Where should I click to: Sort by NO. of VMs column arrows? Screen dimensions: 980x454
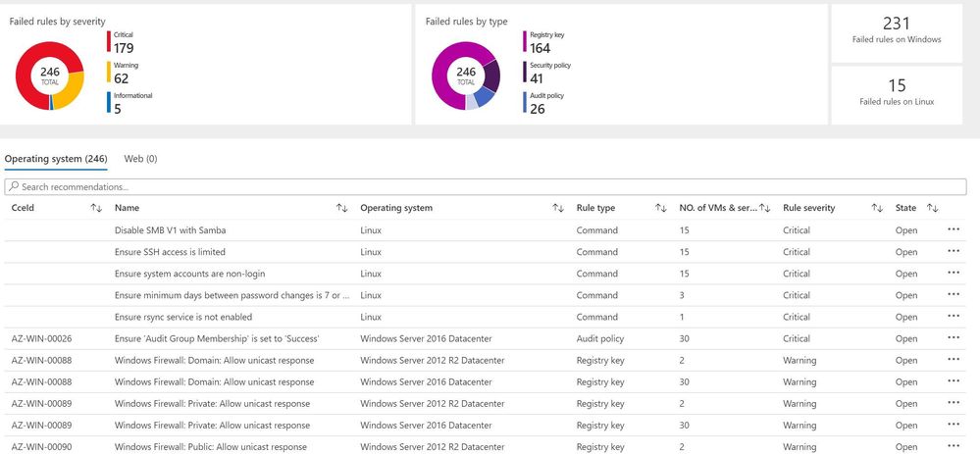[764, 208]
